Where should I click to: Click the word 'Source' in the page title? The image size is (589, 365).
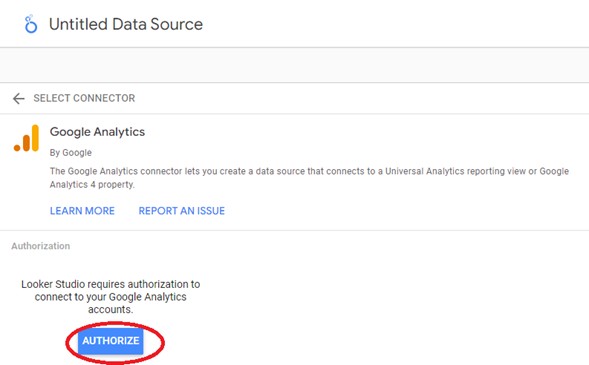tap(176, 24)
